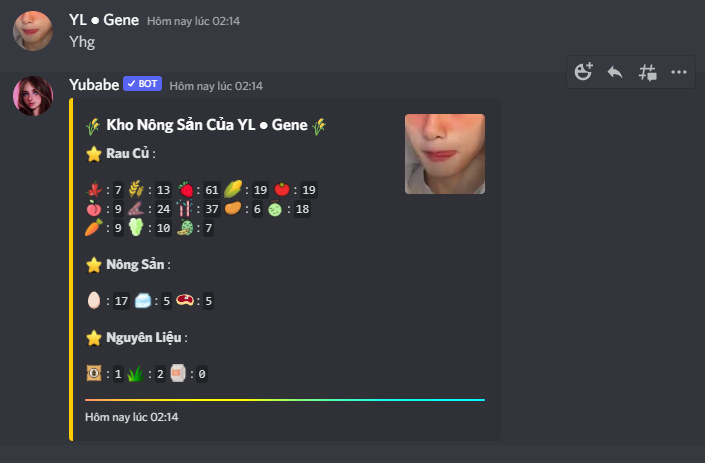Viewport: 705px width, 463px height.
Task: Click the potato emoji showing 6
Action: click(233, 208)
